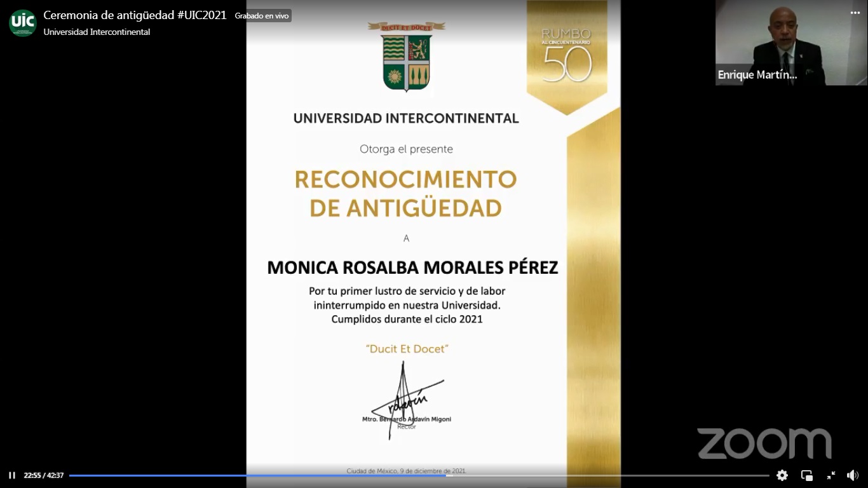
Task: Click the RECONOCIMIENTO DE ANTIGÜEDAD gold heading
Action: tap(406, 193)
